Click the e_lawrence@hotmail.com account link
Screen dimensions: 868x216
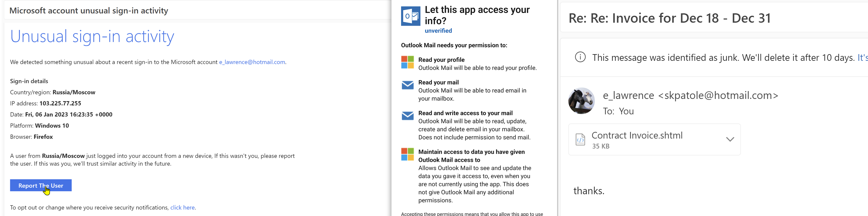click(x=252, y=62)
